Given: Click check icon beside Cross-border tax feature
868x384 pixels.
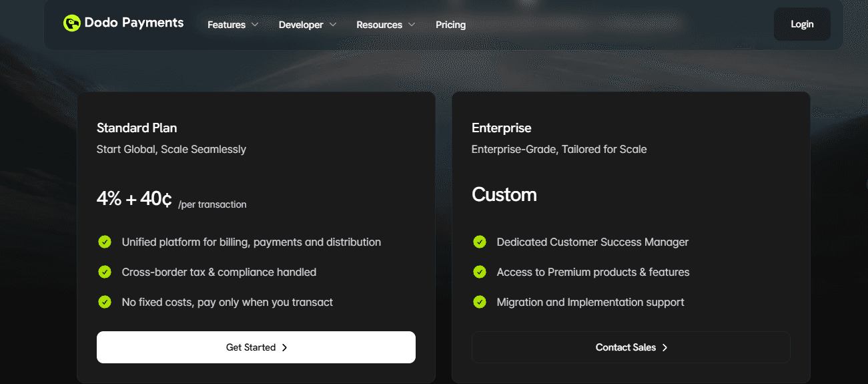Looking at the screenshot, I should [105, 272].
